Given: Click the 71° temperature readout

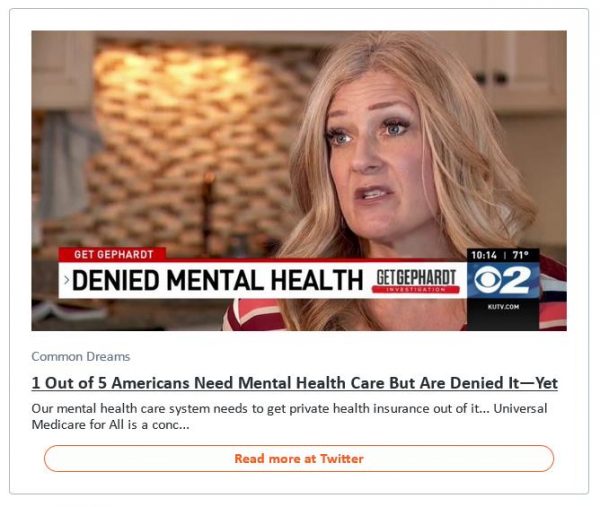Looking at the screenshot, I should [520, 255].
